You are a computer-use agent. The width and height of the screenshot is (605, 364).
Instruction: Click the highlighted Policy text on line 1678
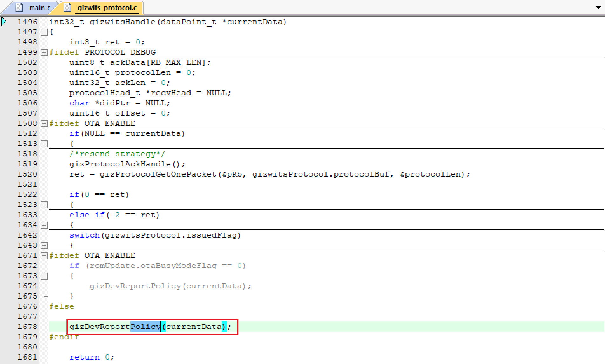145,327
